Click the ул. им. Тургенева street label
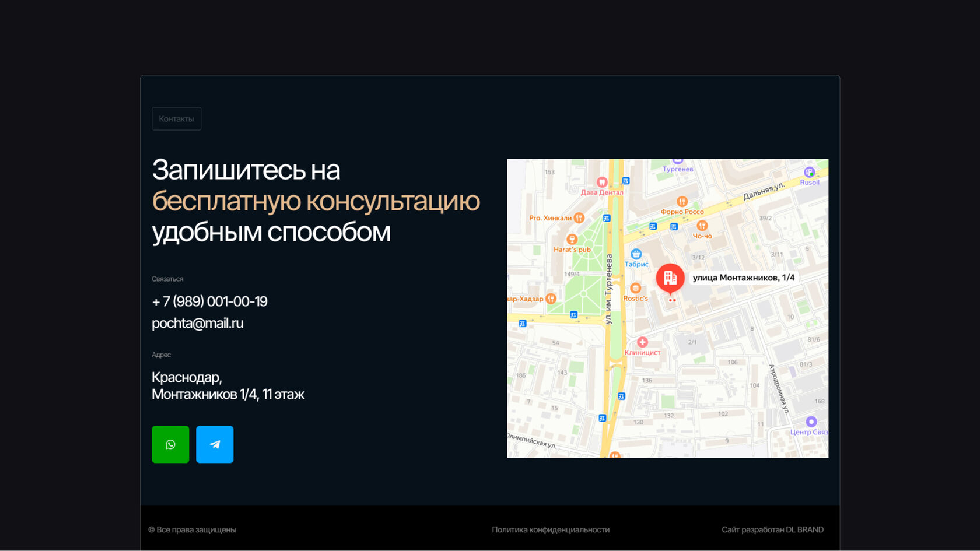The height and width of the screenshot is (551, 980). [608, 289]
